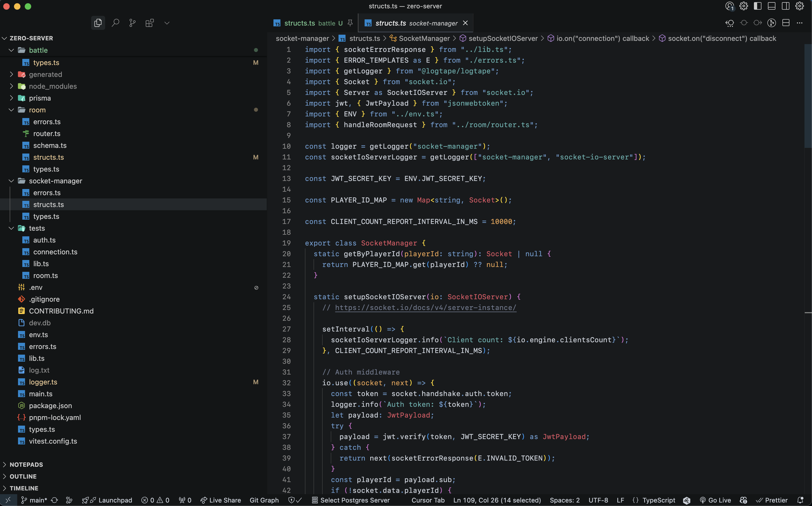Screen dimensions: 812x506
Task: Synchronize changes with the sync icon
Action: click(54, 500)
